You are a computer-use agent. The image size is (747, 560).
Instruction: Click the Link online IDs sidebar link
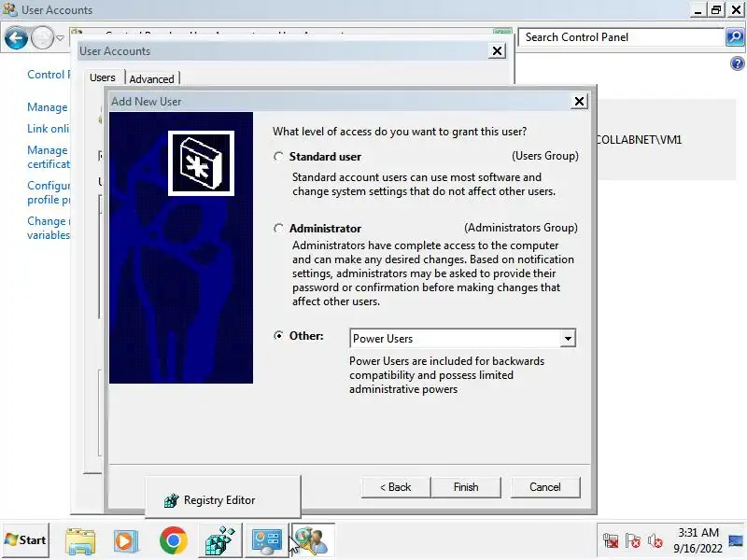pyautogui.click(x=49, y=129)
